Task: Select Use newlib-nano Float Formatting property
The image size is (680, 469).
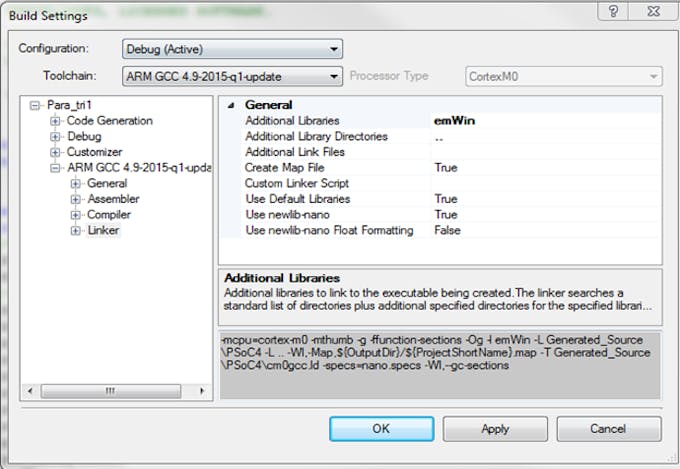Action: point(330,230)
